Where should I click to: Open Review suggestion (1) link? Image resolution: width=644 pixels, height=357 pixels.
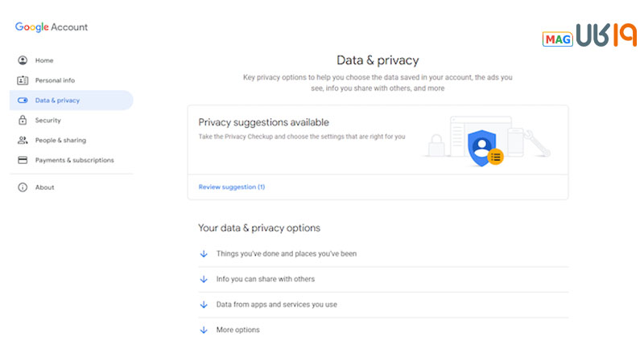pyautogui.click(x=232, y=187)
